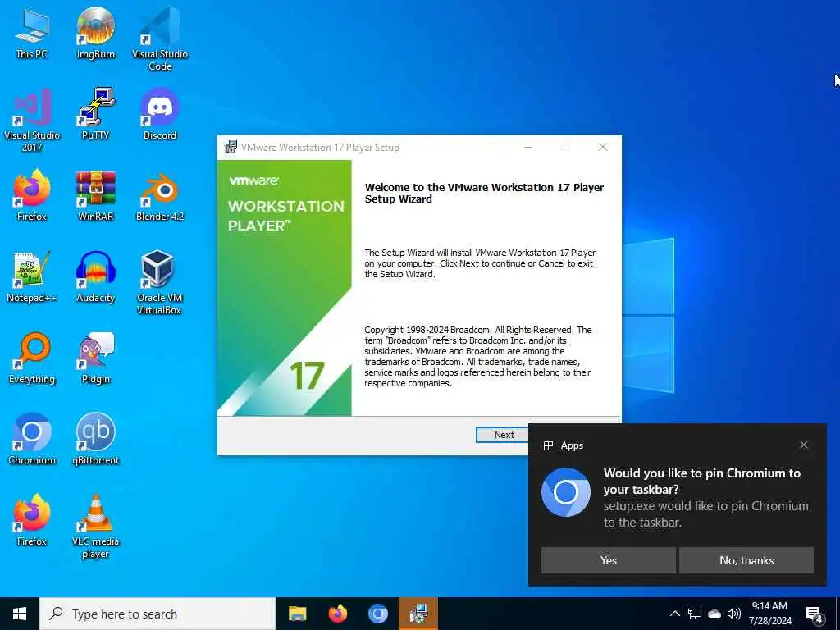
Task: Open the This PC desktop icon
Action: tap(32, 33)
